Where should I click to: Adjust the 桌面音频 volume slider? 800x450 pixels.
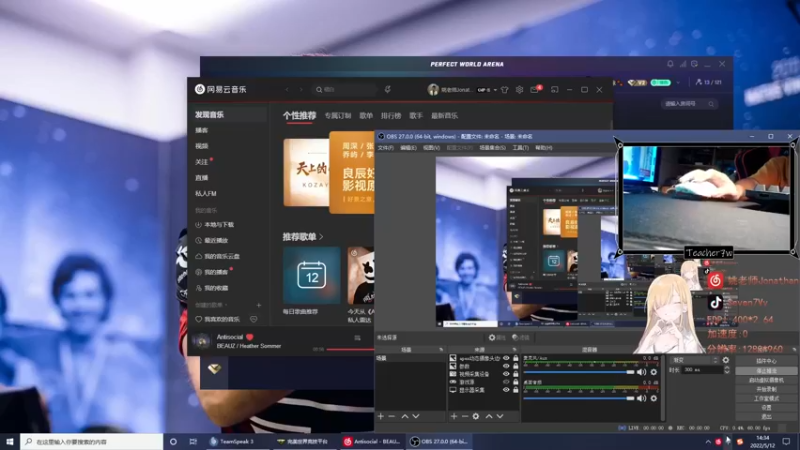tap(579, 398)
